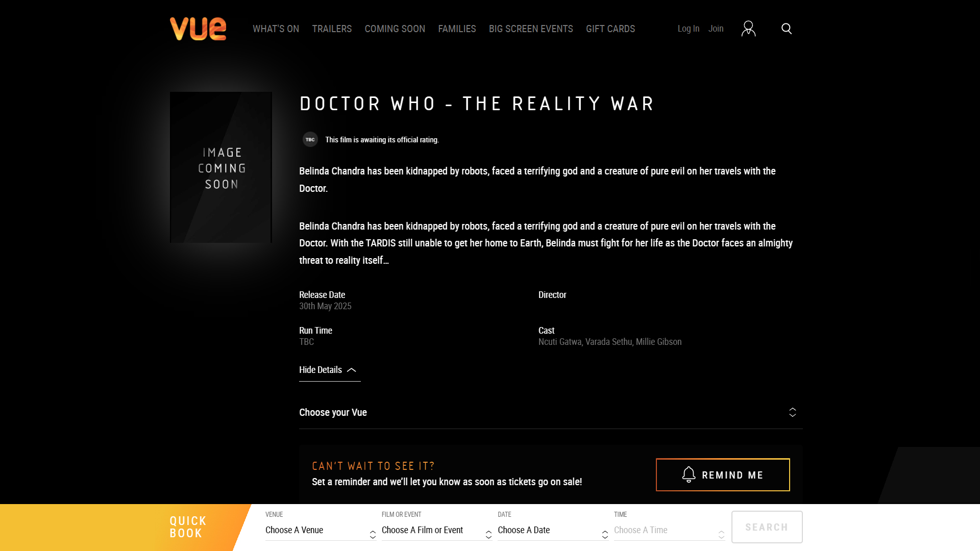Click the bell icon in Remind Me
The height and width of the screenshot is (551, 980).
(x=689, y=474)
